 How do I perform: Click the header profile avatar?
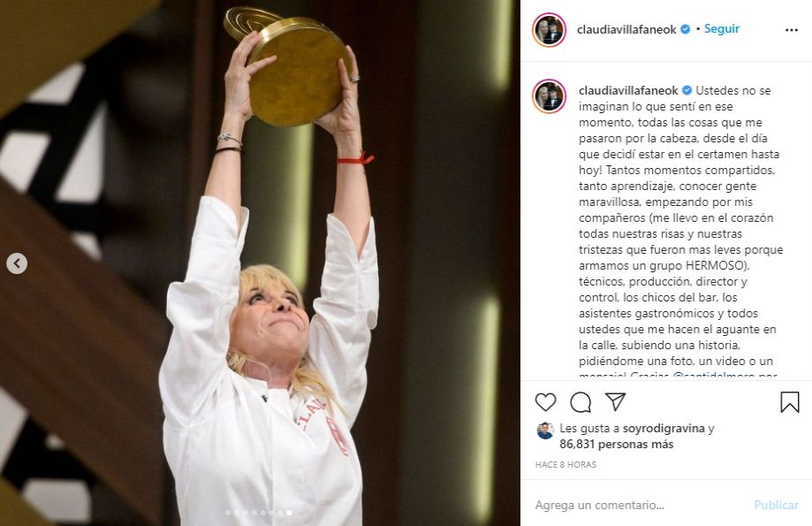[549, 30]
